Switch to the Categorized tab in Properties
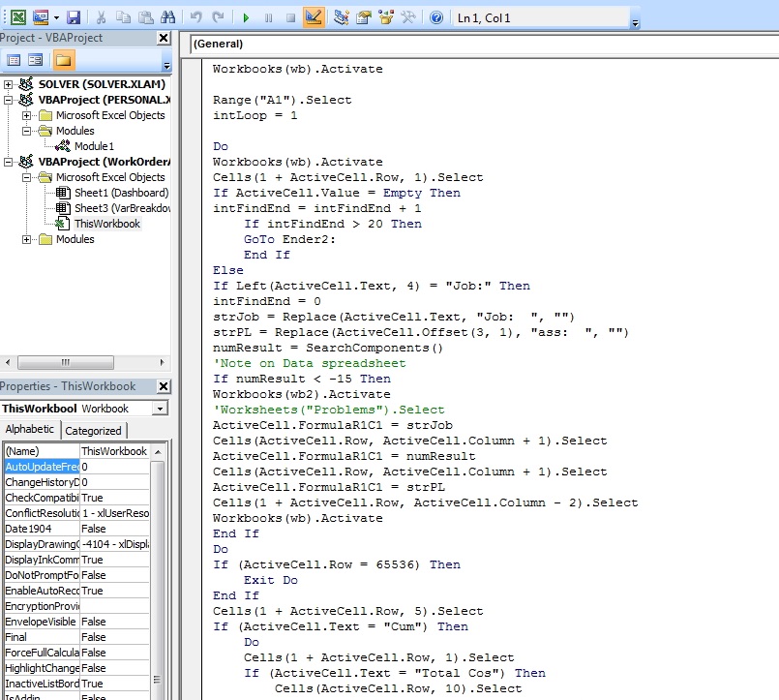This screenshot has width=779, height=700. pos(92,430)
